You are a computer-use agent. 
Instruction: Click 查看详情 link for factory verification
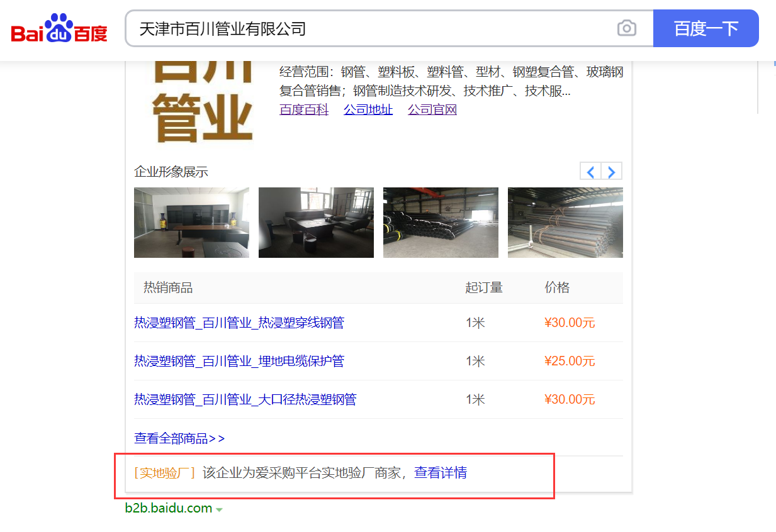pyautogui.click(x=441, y=473)
